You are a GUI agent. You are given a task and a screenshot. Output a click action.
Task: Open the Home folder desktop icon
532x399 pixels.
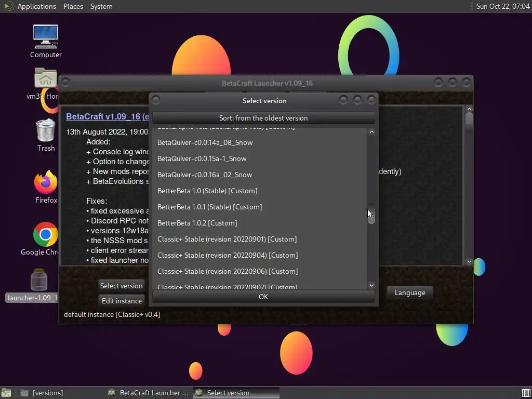click(46, 84)
